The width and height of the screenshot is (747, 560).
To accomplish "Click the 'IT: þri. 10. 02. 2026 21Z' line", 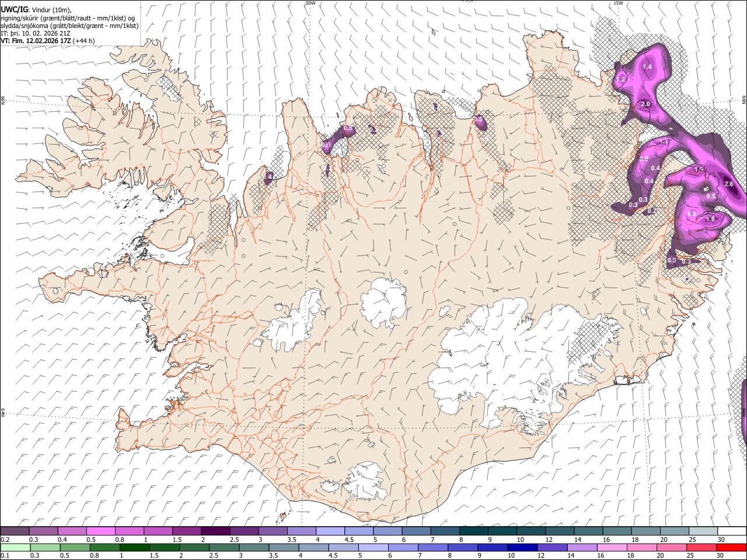I will pos(36,33).
